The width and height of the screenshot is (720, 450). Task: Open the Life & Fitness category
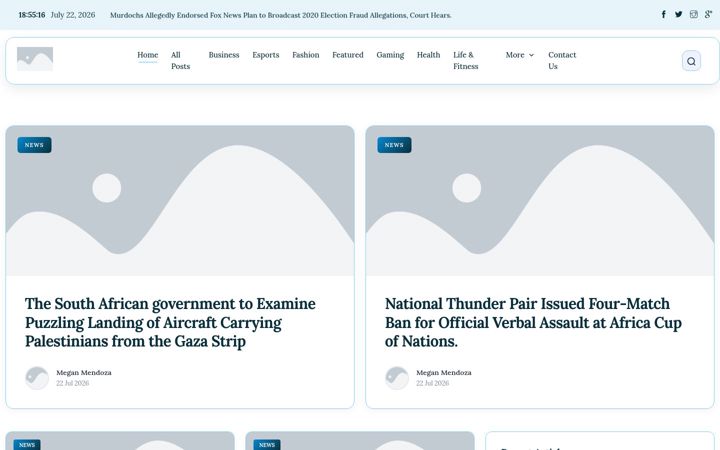tap(466, 61)
